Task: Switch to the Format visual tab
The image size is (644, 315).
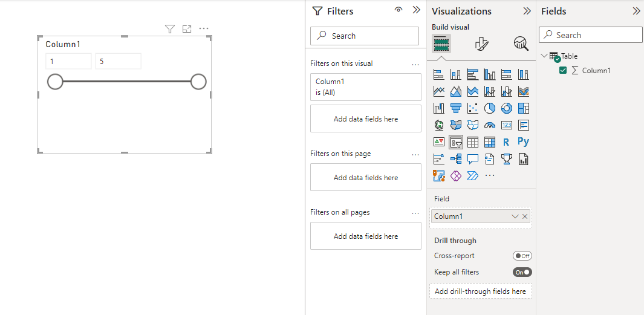Action: [481, 44]
